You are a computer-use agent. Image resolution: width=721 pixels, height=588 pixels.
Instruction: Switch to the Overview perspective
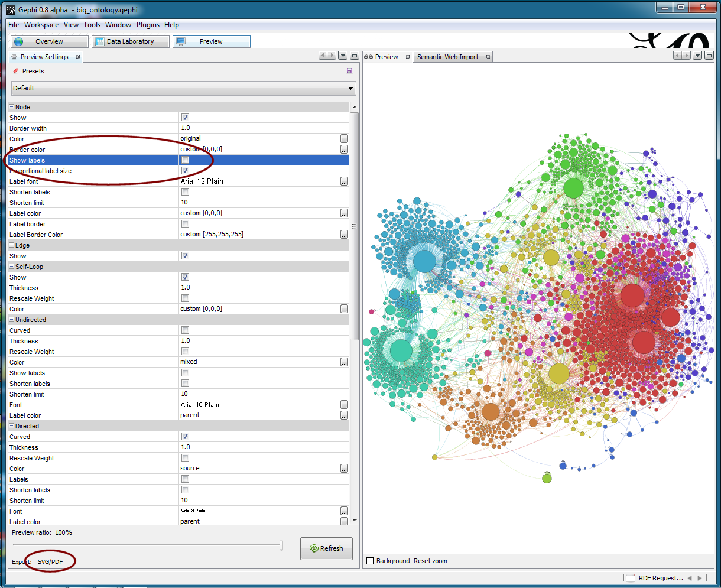click(50, 41)
